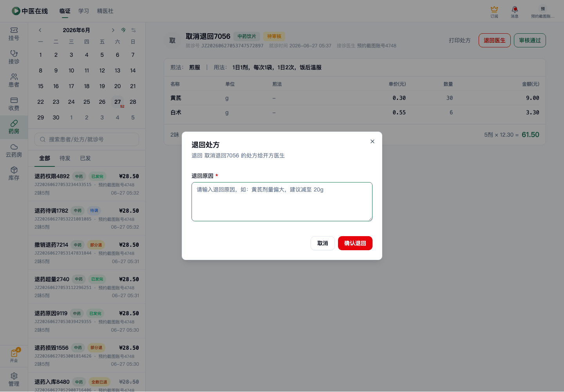564x392 pixels.
Task: Open the 消息 notification bell
Action: click(x=515, y=12)
